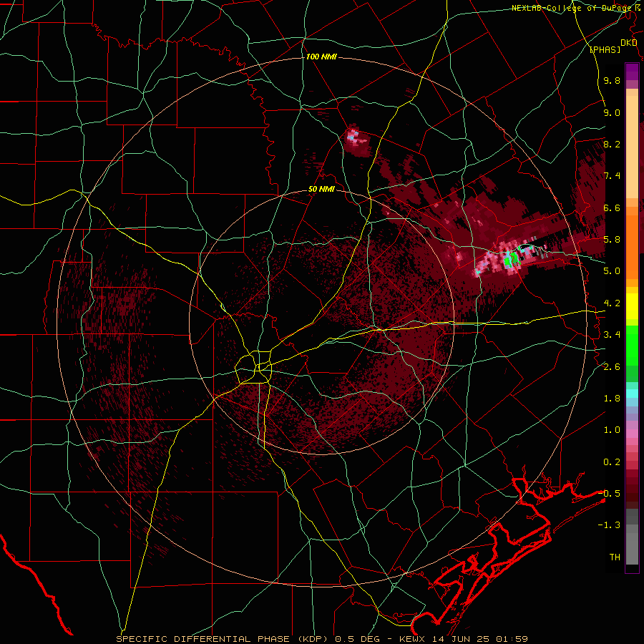Viewport: 644px width, 644px height.
Task: Click the SPECIFIC DIFFERENTIAL PHASE (KDP) caption
Action: tap(221, 639)
